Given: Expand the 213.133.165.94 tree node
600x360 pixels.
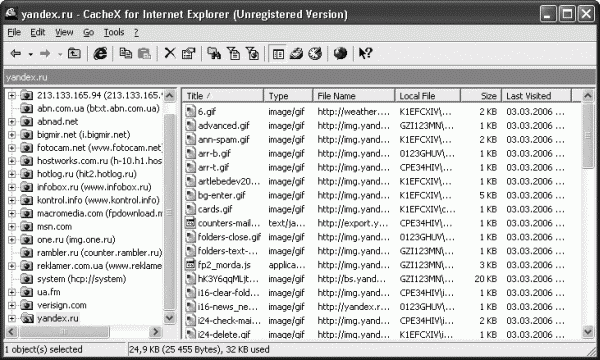Looking at the screenshot, I should tap(12, 95).
